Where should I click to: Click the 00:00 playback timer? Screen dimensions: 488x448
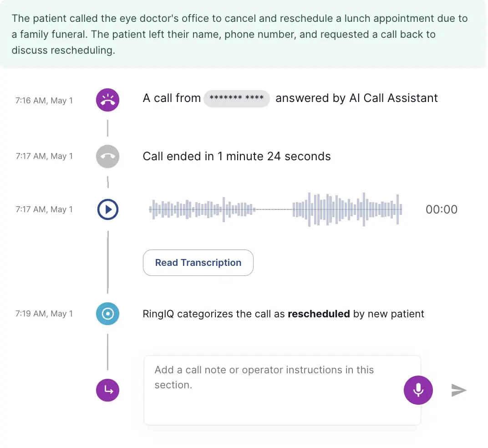441,209
